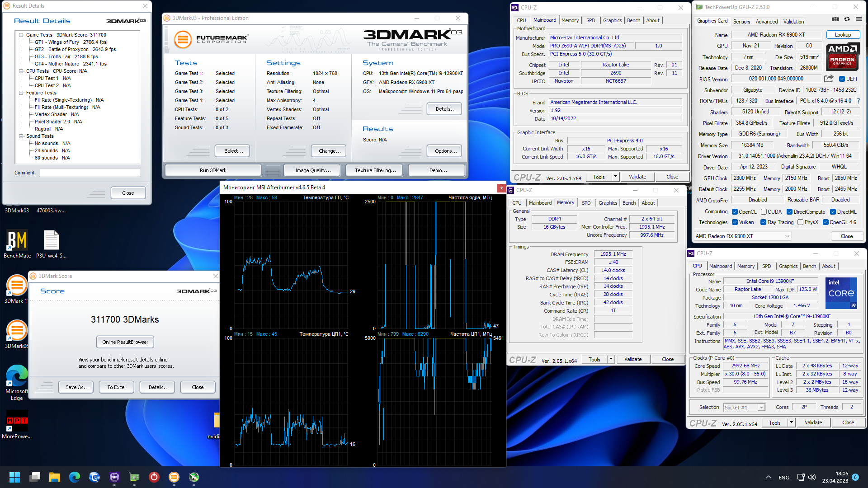
Task: Toggle UEFI checkbox in GPU-Z
Action: click(842, 79)
